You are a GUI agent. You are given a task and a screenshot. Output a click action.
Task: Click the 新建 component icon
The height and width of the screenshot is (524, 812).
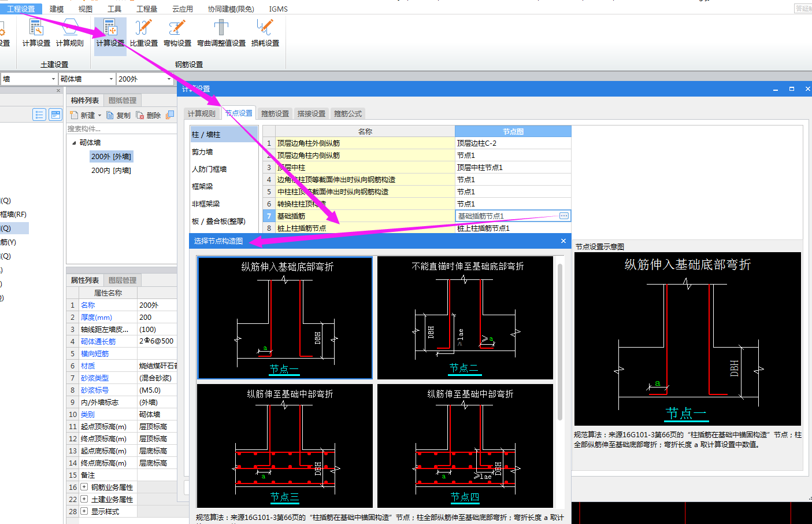pyautogui.click(x=83, y=115)
